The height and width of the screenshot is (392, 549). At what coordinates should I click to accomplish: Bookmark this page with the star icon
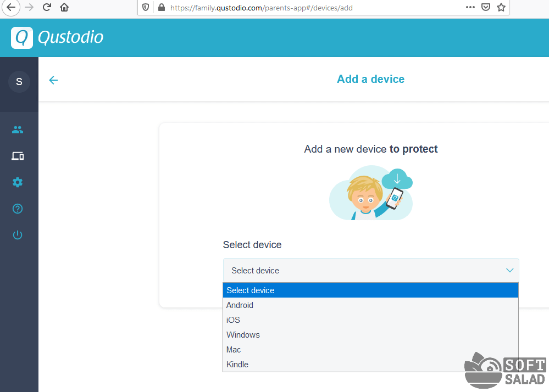(501, 7)
